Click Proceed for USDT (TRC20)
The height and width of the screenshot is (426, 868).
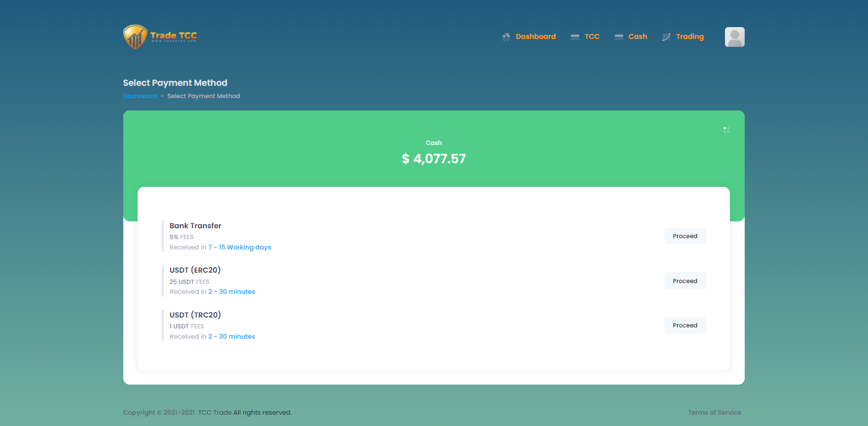[685, 325]
